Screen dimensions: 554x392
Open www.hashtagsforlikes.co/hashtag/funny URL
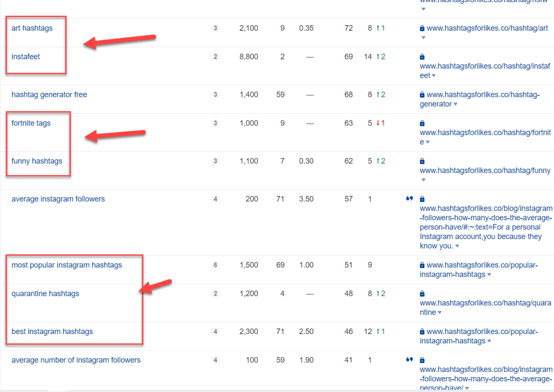point(485,171)
